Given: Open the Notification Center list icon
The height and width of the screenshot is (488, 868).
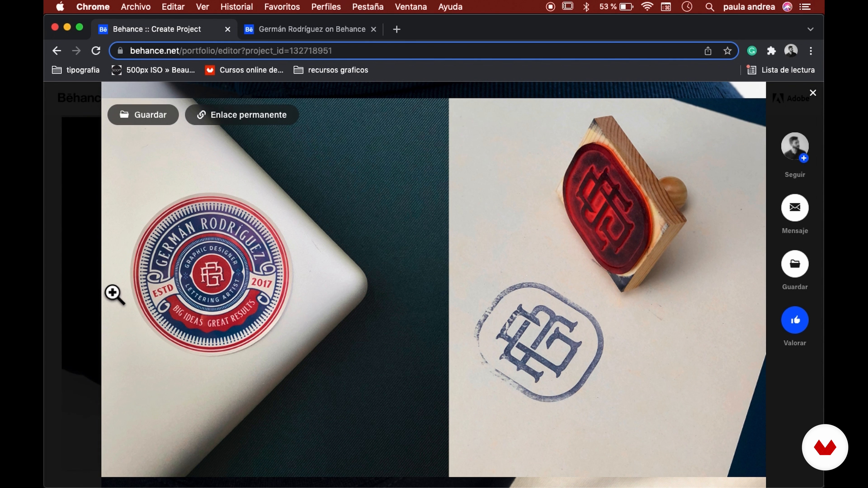Looking at the screenshot, I should (805, 7).
